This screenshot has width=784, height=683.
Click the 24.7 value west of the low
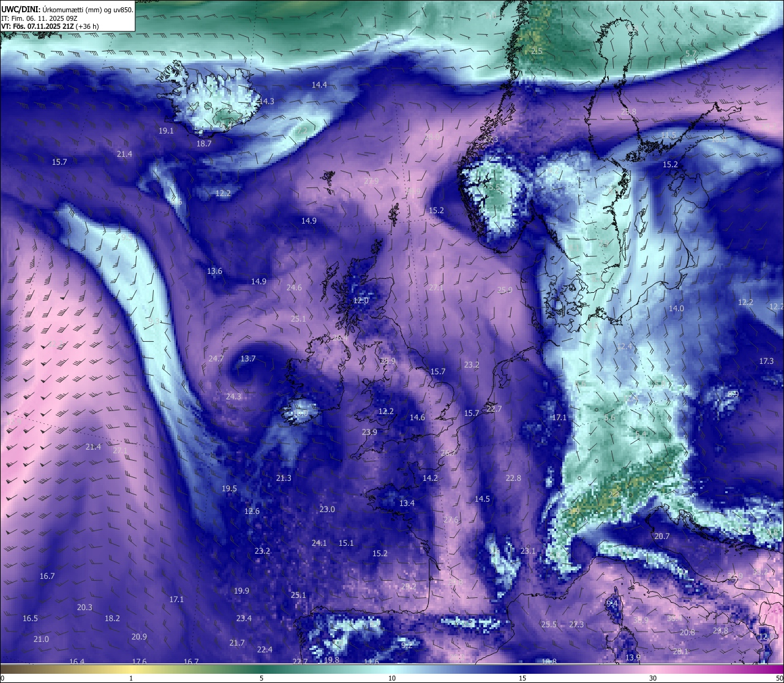[216, 358]
